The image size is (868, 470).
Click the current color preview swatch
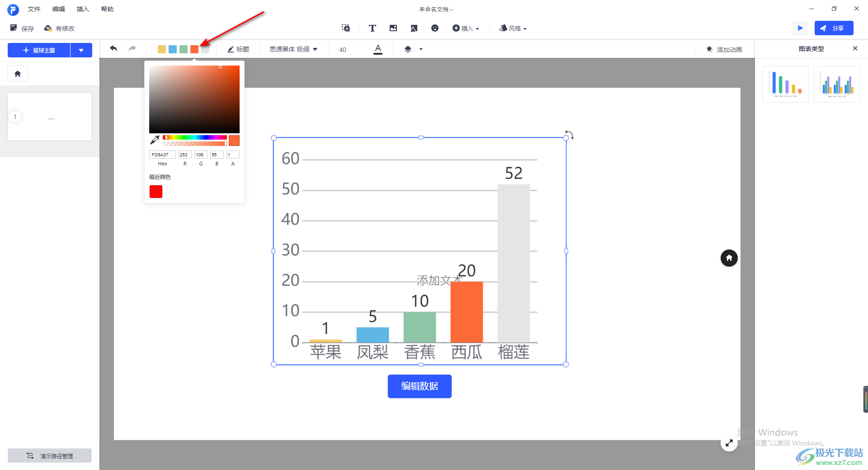(234, 141)
